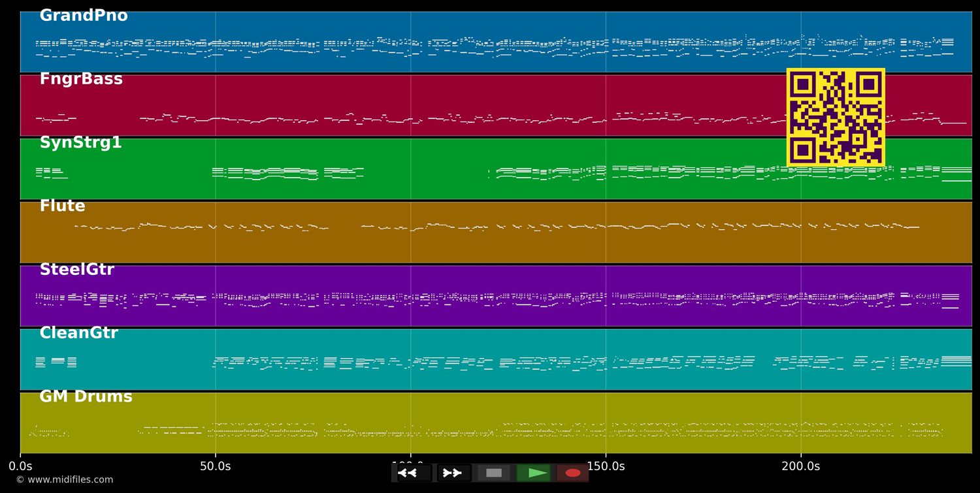The height and width of the screenshot is (493, 980).
Task: Hit the gray stop button
Action: (x=494, y=473)
